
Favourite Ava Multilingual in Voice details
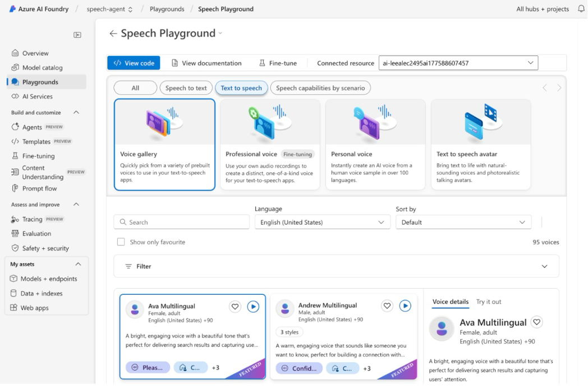click(x=537, y=322)
